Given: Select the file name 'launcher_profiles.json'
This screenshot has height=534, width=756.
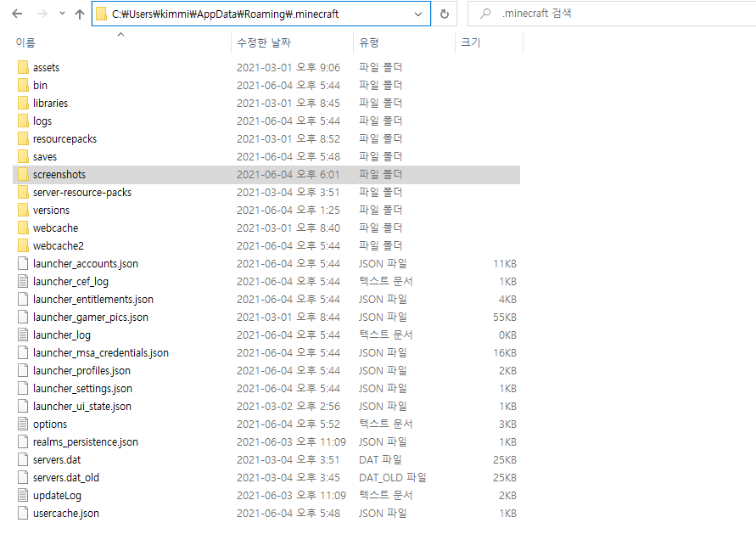Looking at the screenshot, I should click(82, 371).
